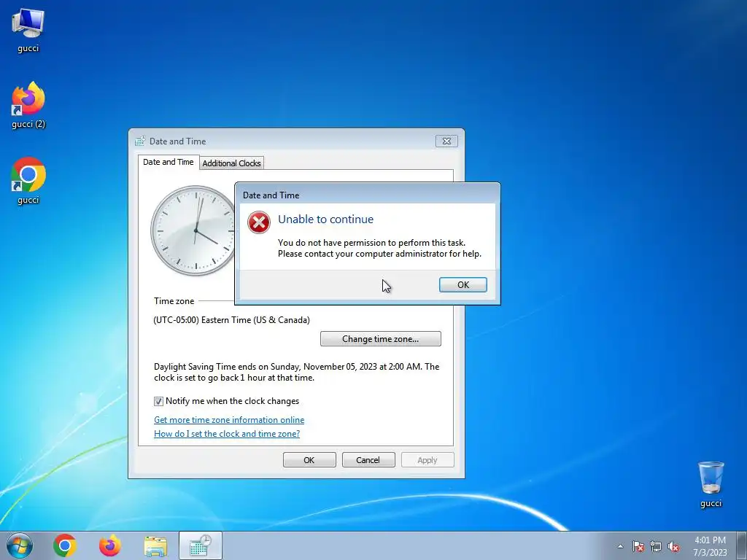The height and width of the screenshot is (560, 747).
Task: Click OK in the Date and Time window
Action: pyautogui.click(x=309, y=460)
